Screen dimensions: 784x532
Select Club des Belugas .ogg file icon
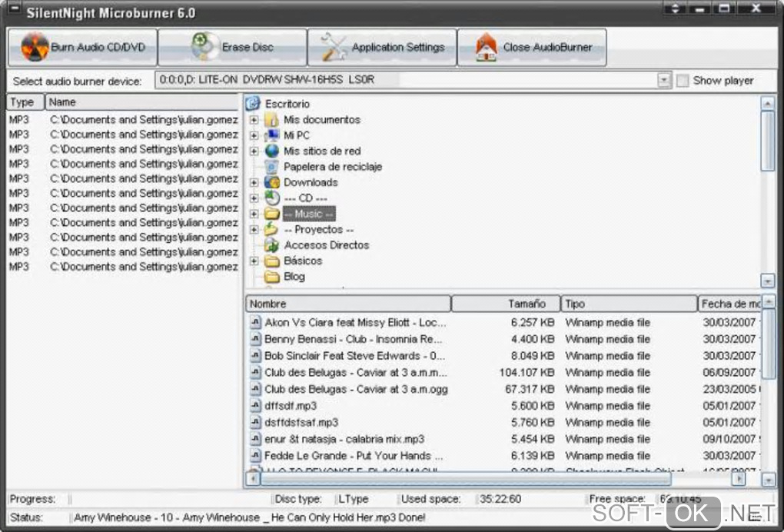pos(255,388)
